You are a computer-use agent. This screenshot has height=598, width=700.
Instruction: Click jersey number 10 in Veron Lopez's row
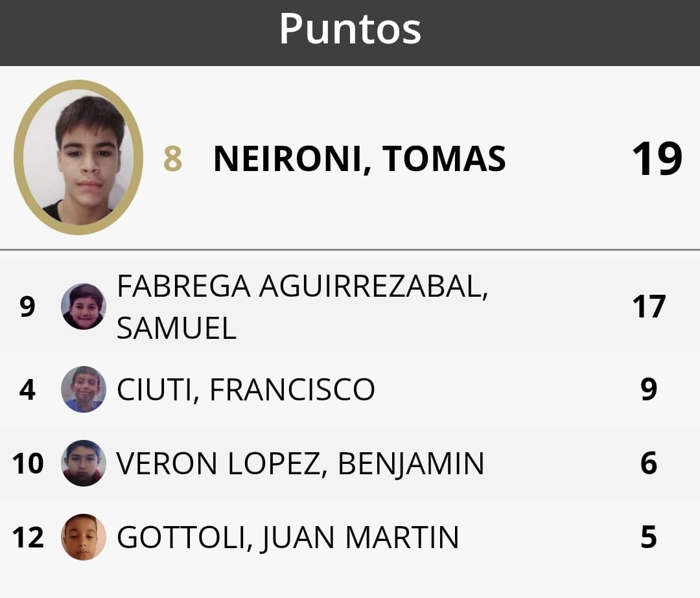[x=28, y=464]
